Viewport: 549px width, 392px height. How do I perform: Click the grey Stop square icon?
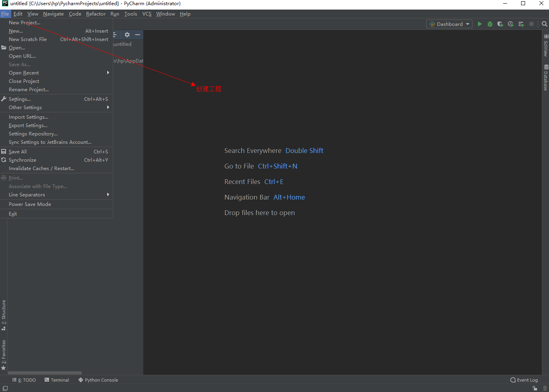point(531,24)
